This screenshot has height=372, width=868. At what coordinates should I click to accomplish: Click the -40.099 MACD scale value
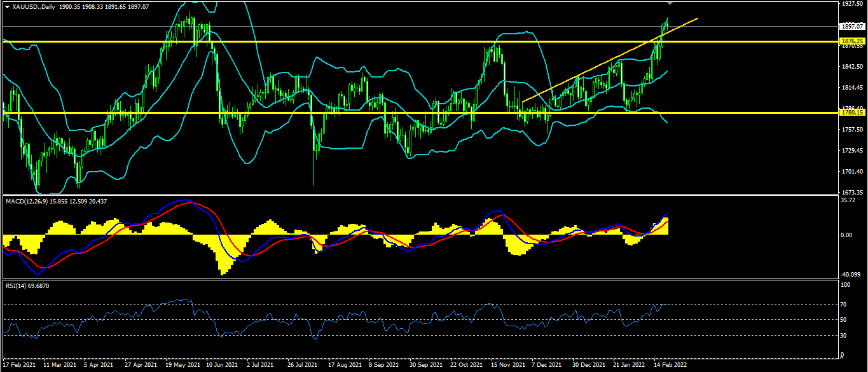(x=850, y=275)
